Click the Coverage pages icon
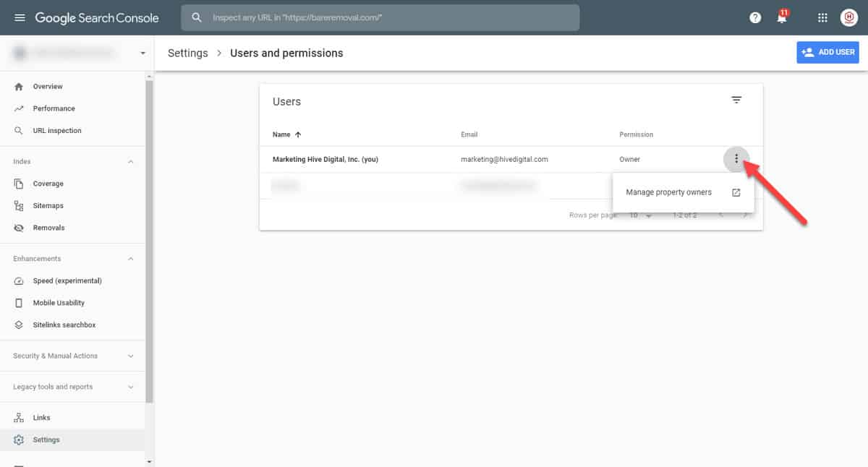868x467 pixels. tap(19, 184)
